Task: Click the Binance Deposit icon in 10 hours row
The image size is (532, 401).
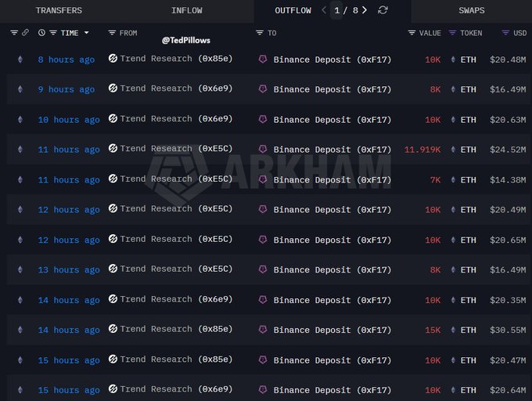Action: coord(263,119)
